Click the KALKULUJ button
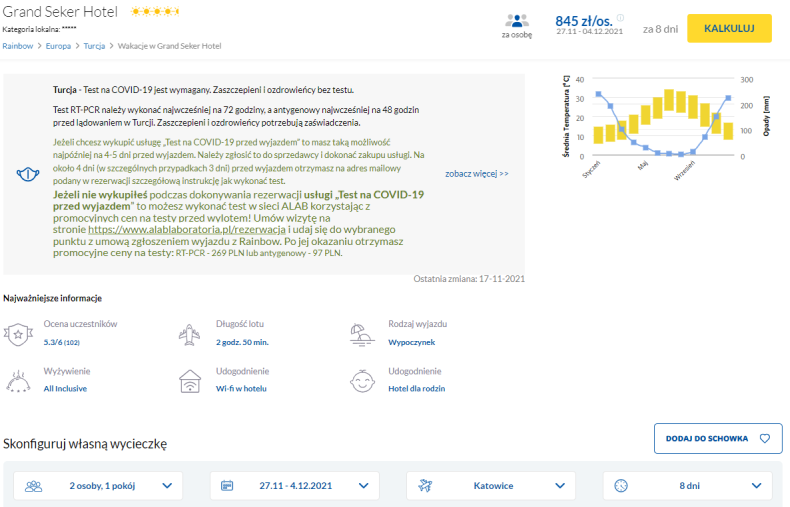This screenshot has height=507, width=790. click(x=729, y=28)
